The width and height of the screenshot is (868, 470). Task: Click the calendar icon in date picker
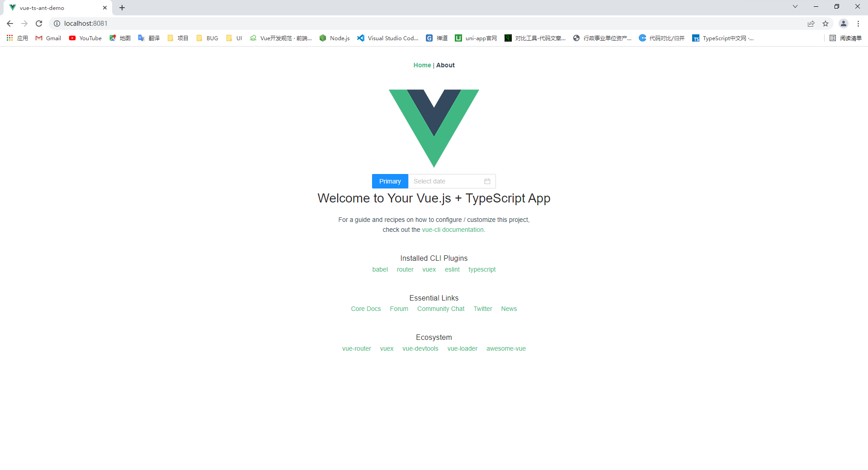[487, 181]
